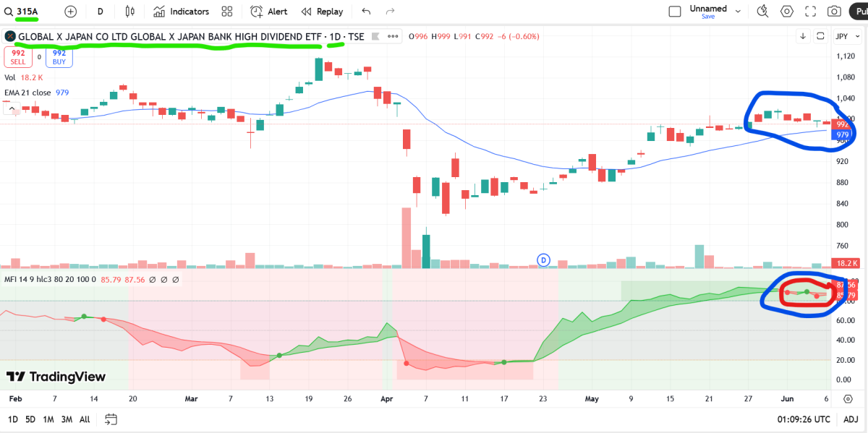
Task: Open the candlestick chart style selector
Action: pyautogui.click(x=130, y=12)
